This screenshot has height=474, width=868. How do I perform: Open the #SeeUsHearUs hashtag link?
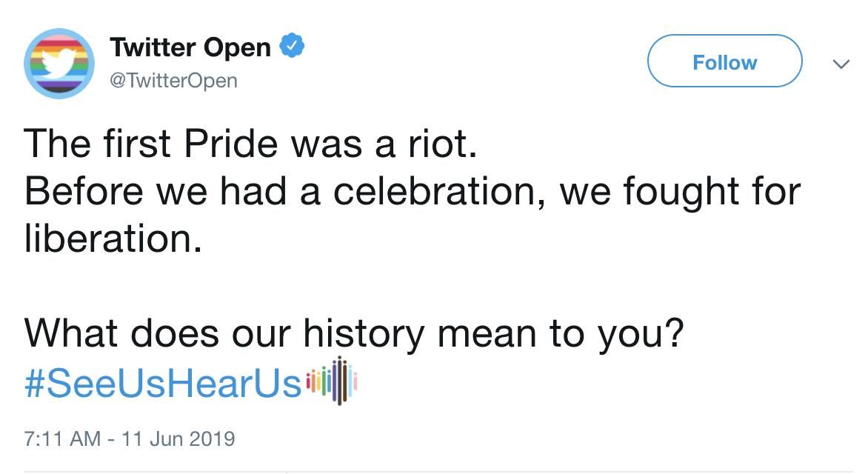click(163, 383)
